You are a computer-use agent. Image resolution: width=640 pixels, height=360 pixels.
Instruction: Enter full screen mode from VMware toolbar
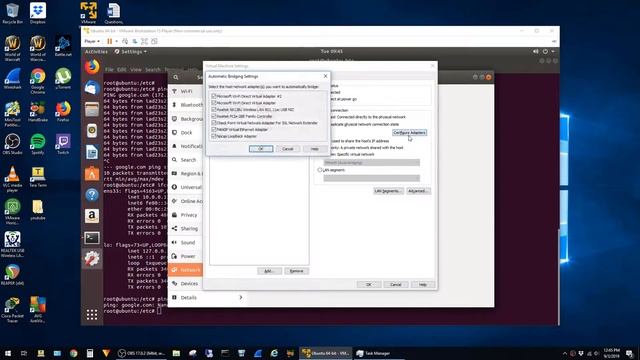click(144, 41)
